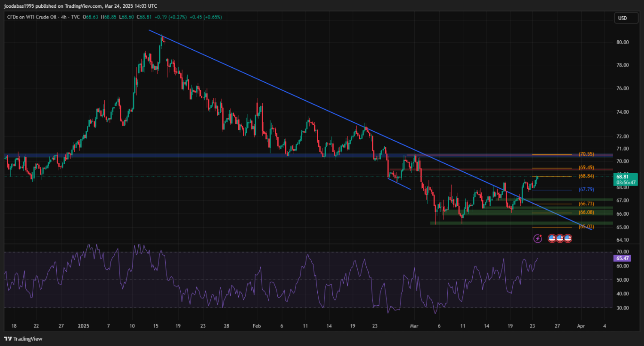Click 30.00 on the RSI axis
The image size is (644, 346).
click(x=623, y=308)
